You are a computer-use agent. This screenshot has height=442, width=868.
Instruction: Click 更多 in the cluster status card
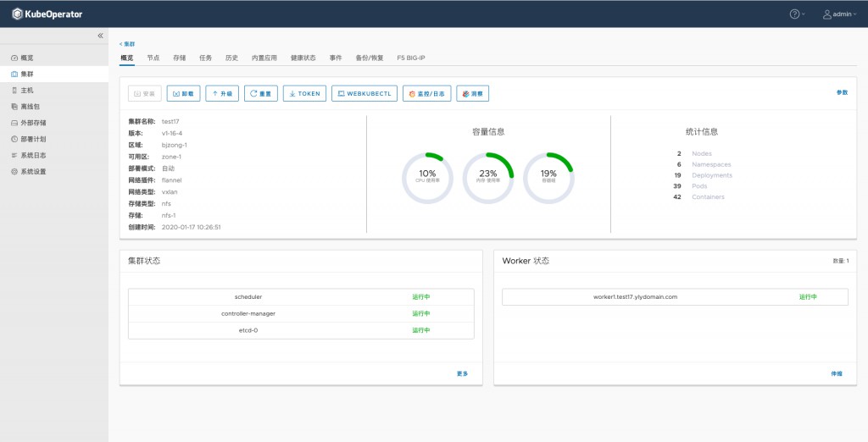coord(462,373)
